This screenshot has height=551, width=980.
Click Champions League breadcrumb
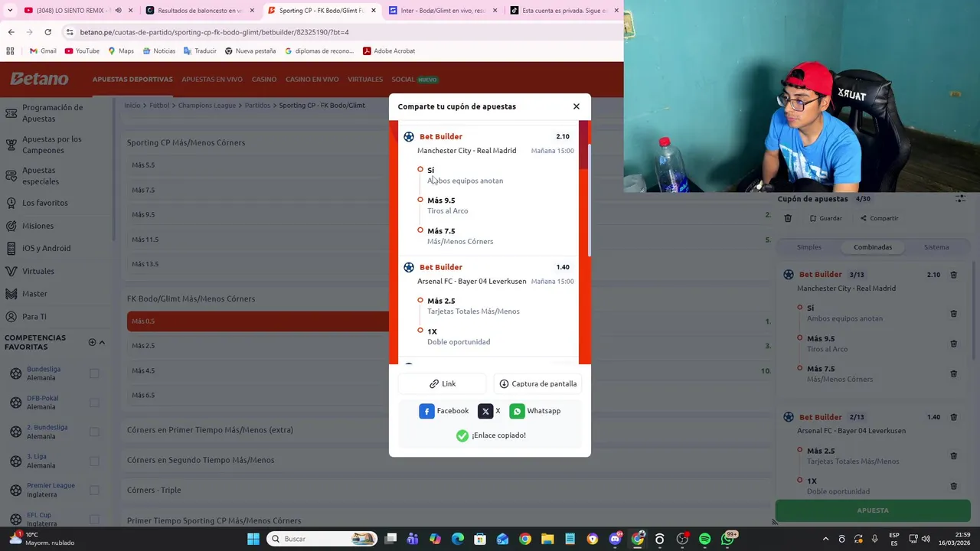[x=207, y=106]
